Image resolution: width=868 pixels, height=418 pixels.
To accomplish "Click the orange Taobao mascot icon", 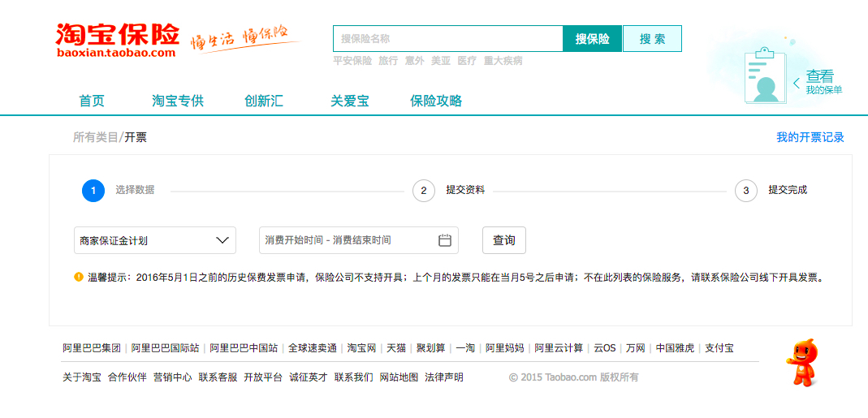I will (x=803, y=363).
